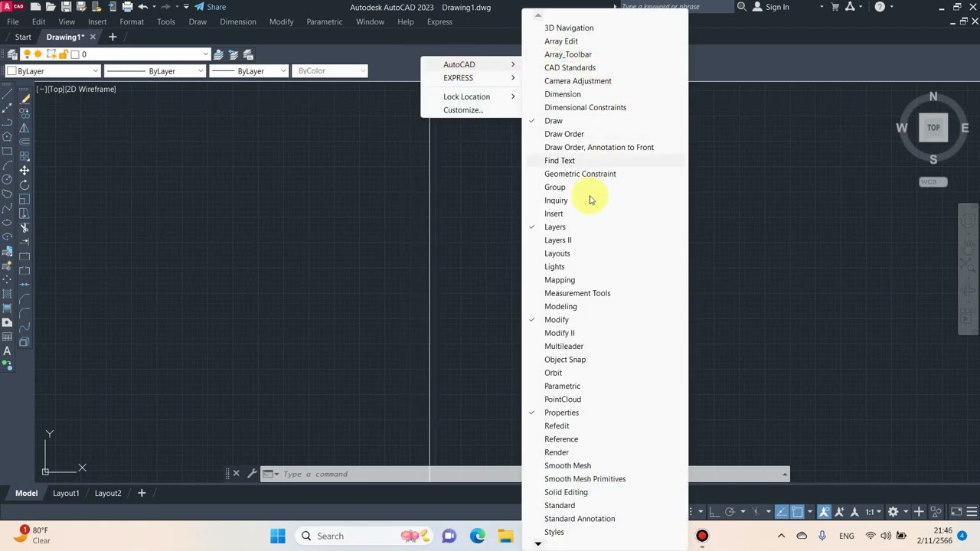Open workspace switching gear dropdown
Image resolution: width=980 pixels, height=551 pixels.
(897, 511)
